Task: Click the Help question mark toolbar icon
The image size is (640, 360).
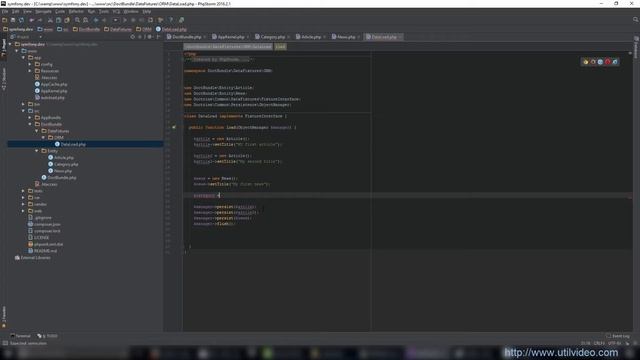Action: coord(171,20)
